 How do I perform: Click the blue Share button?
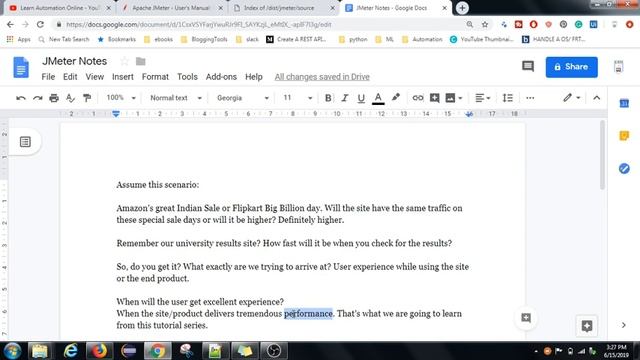tap(571, 67)
